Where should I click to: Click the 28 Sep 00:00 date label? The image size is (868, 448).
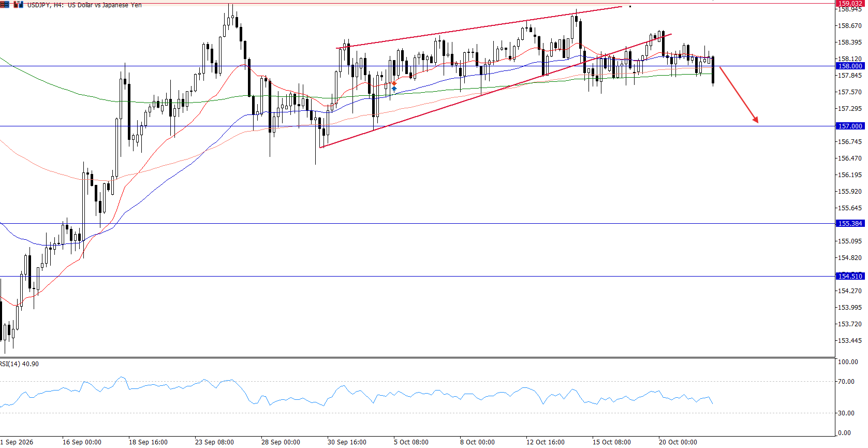coord(281,442)
